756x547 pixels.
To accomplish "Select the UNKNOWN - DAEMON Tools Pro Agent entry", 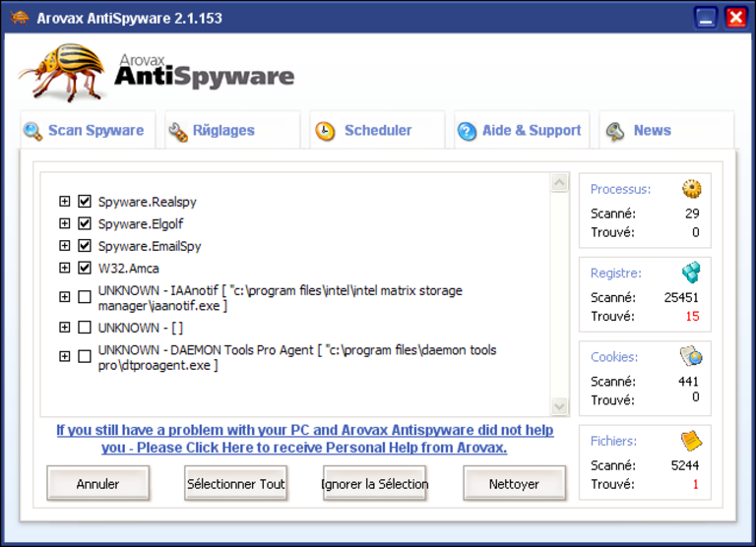I will click(x=297, y=357).
